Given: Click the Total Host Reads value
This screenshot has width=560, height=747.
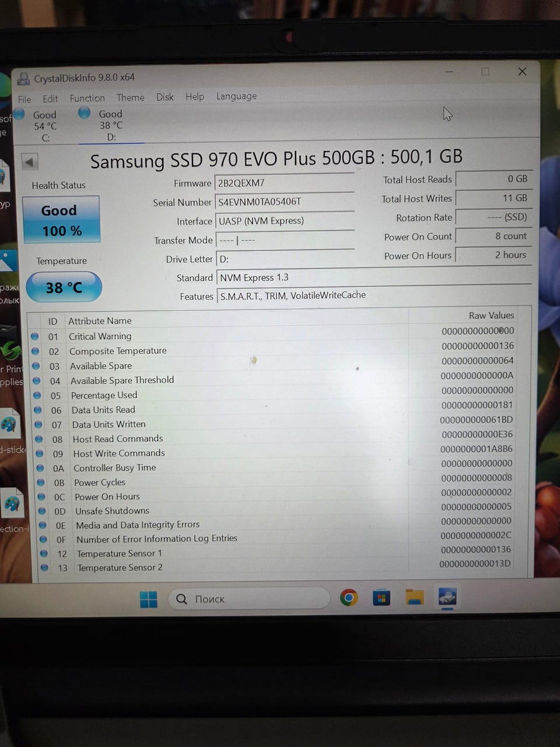Looking at the screenshot, I should (x=494, y=179).
